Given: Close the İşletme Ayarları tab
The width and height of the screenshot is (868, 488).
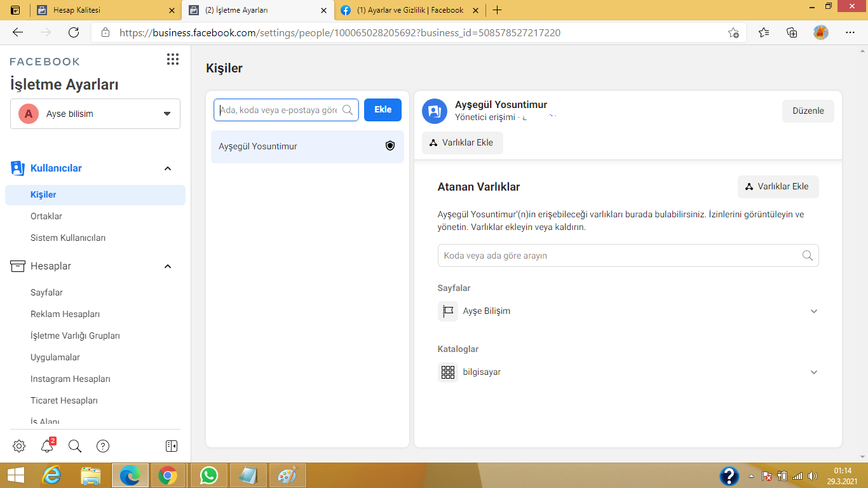Looking at the screenshot, I should pyautogui.click(x=324, y=10).
